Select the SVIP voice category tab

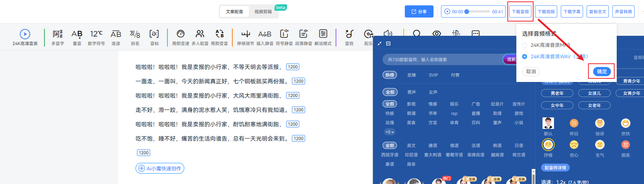click(433, 75)
